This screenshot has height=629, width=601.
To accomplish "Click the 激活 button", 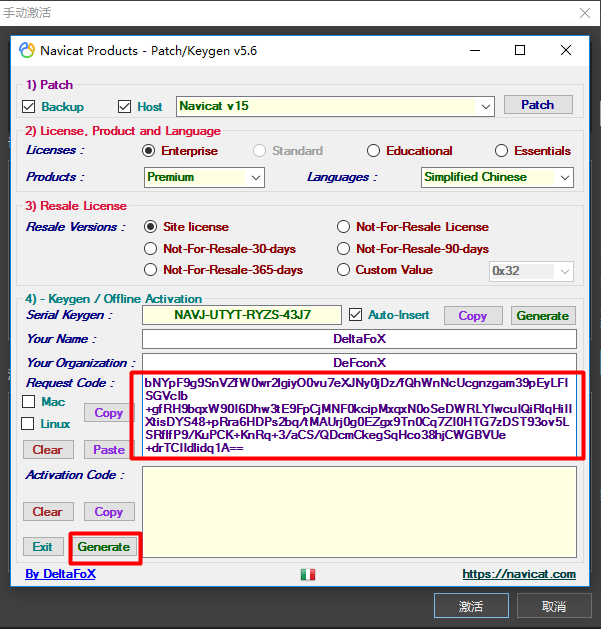I will coord(471,606).
